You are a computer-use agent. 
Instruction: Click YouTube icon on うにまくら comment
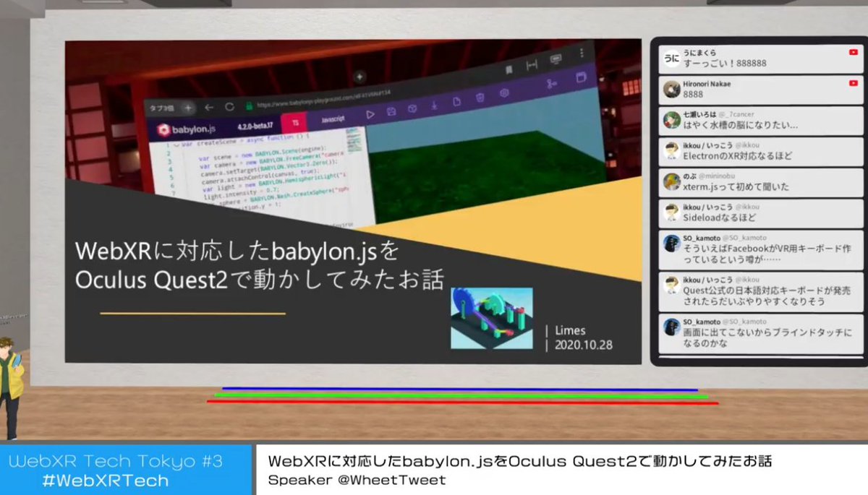click(854, 53)
